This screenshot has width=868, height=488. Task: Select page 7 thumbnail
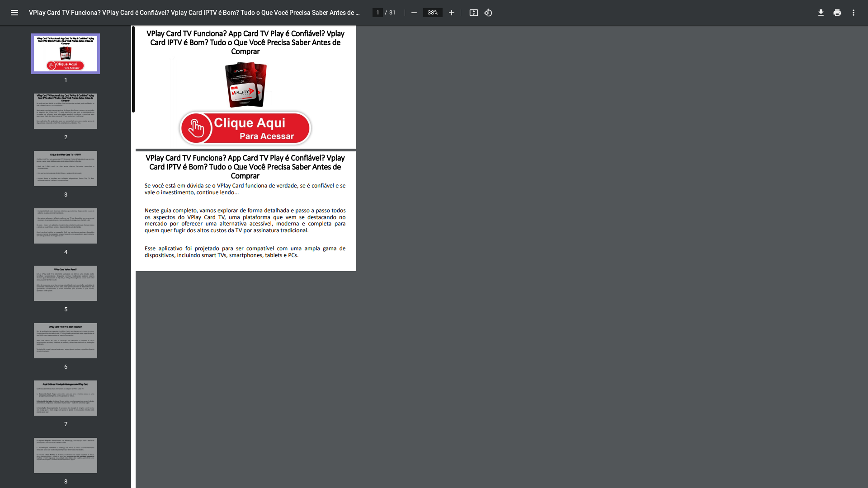[x=66, y=398]
